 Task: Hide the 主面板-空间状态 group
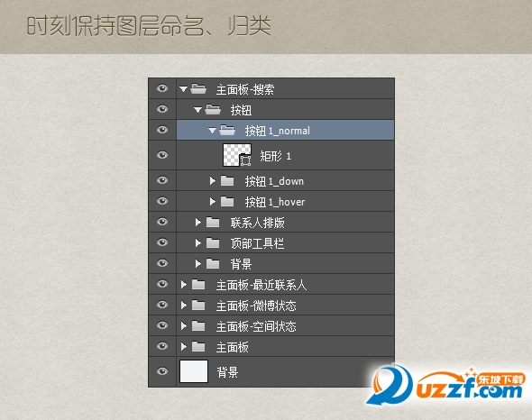click(x=162, y=325)
